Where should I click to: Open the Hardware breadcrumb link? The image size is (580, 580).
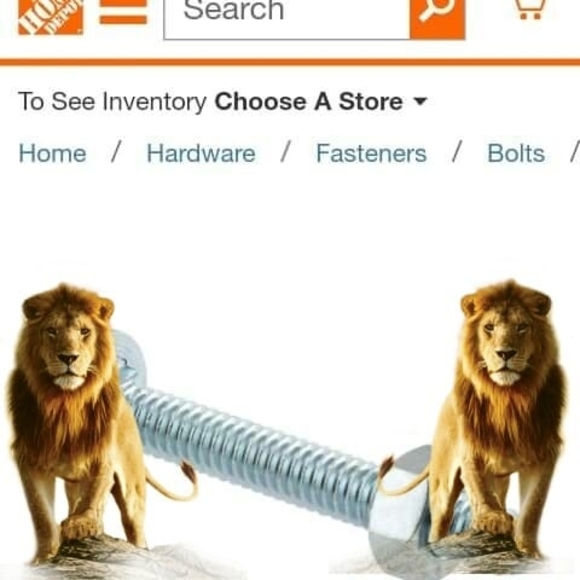click(201, 153)
